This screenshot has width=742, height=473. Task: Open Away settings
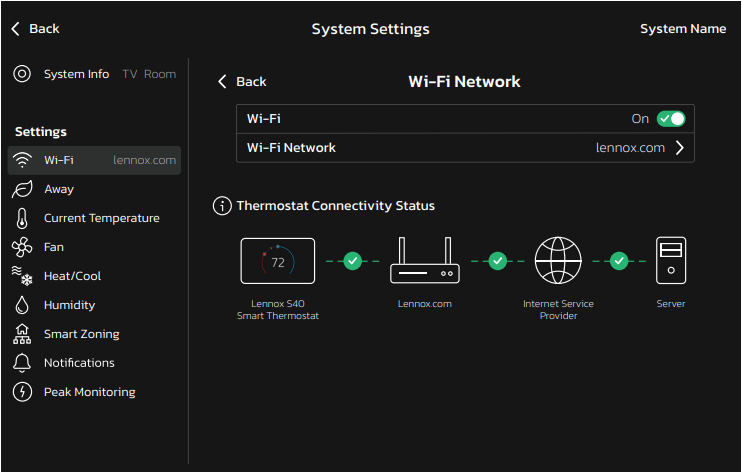(94, 189)
